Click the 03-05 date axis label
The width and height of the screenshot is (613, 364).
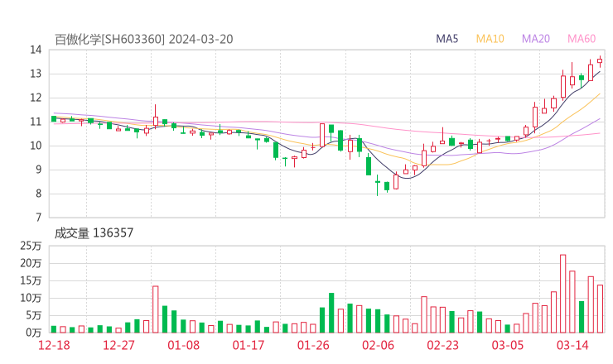(508, 345)
